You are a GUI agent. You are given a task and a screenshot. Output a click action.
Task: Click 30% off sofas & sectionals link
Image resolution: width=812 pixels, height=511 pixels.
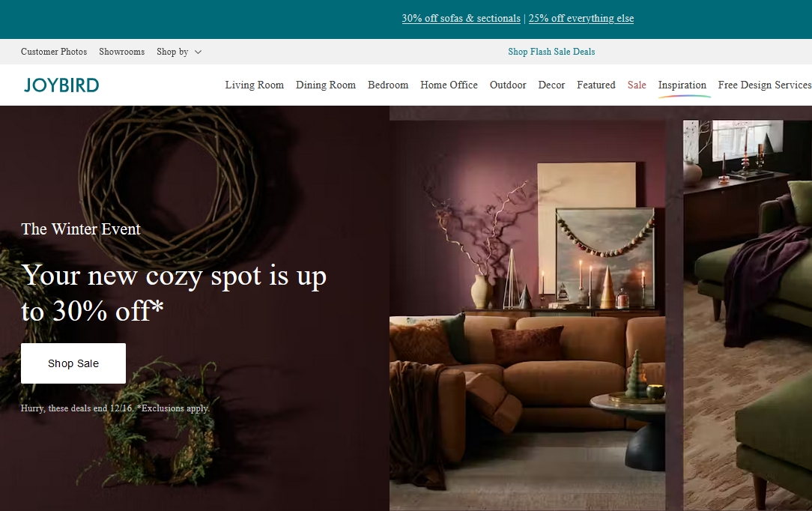[461, 18]
